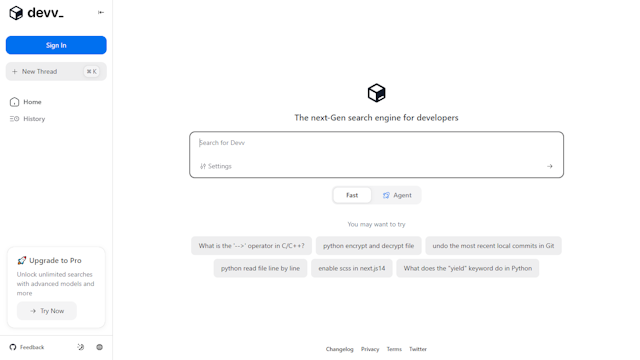Submit search with the arrow icon

549,166
